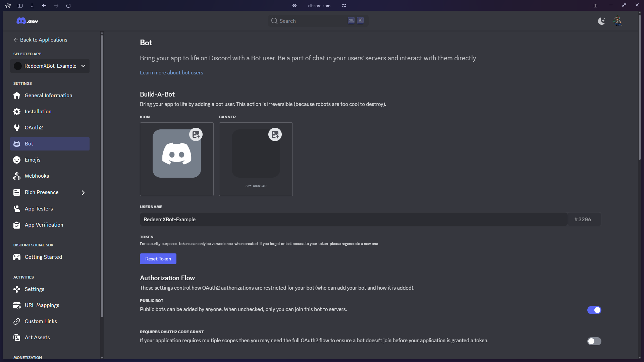Toggle dark mode moon icon
This screenshot has width=644, height=362.
(x=601, y=21)
